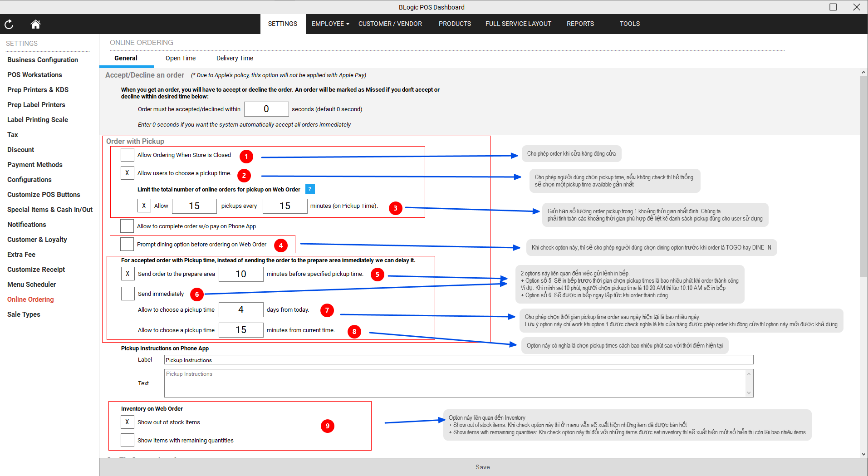The height and width of the screenshot is (476, 868).
Task: Enable Allow Ordering When Store is Closed
Action: pyautogui.click(x=127, y=155)
